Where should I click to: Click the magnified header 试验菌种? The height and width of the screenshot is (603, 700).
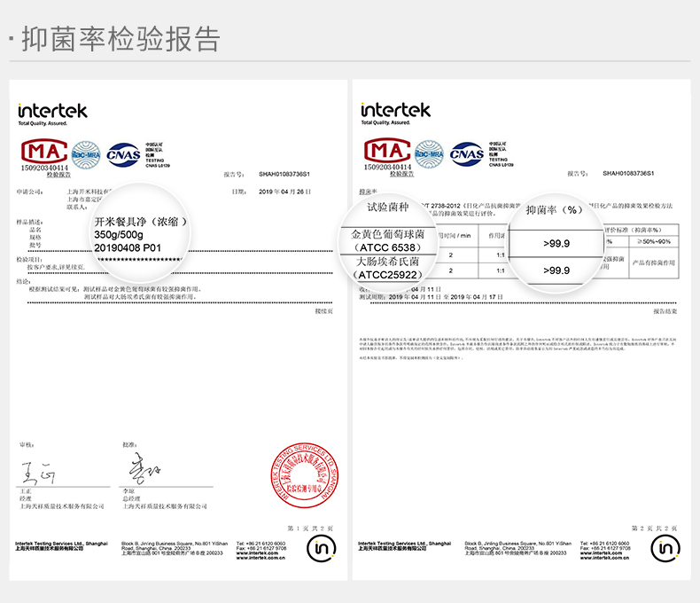pos(388,207)
